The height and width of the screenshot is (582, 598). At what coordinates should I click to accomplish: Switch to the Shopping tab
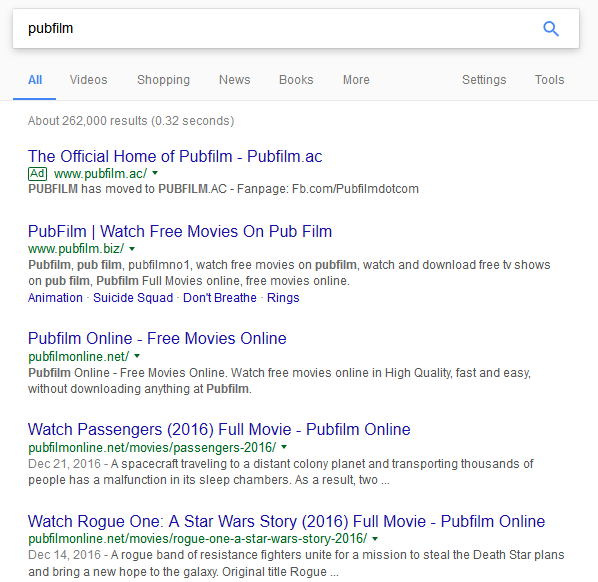[163, 80]
